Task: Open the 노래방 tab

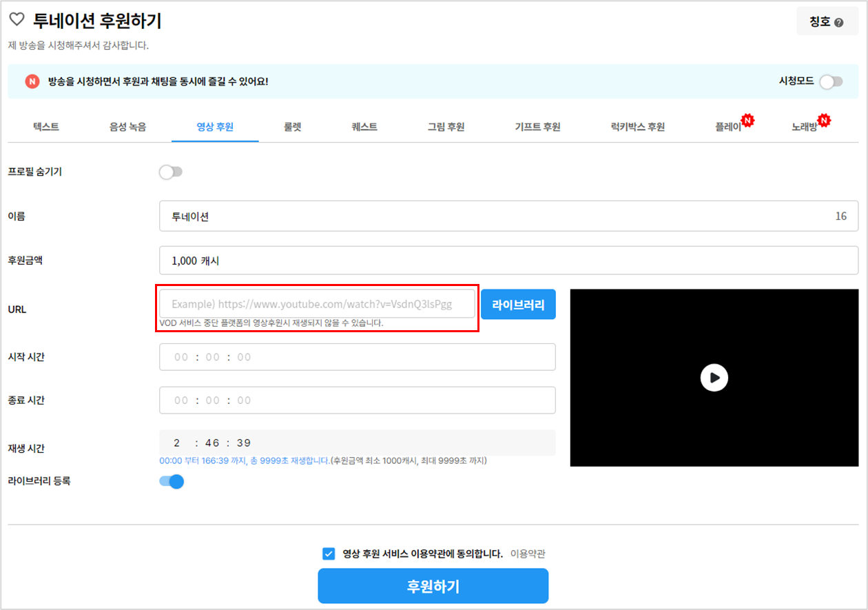Action: click(804, 127)
